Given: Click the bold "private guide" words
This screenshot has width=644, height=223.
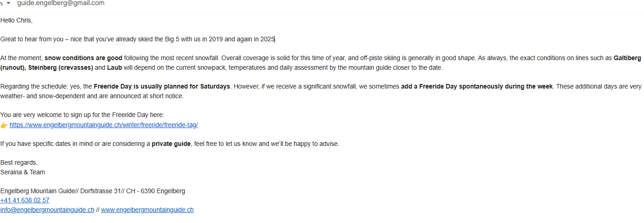Looking at the screenshot, I should 171,144.
